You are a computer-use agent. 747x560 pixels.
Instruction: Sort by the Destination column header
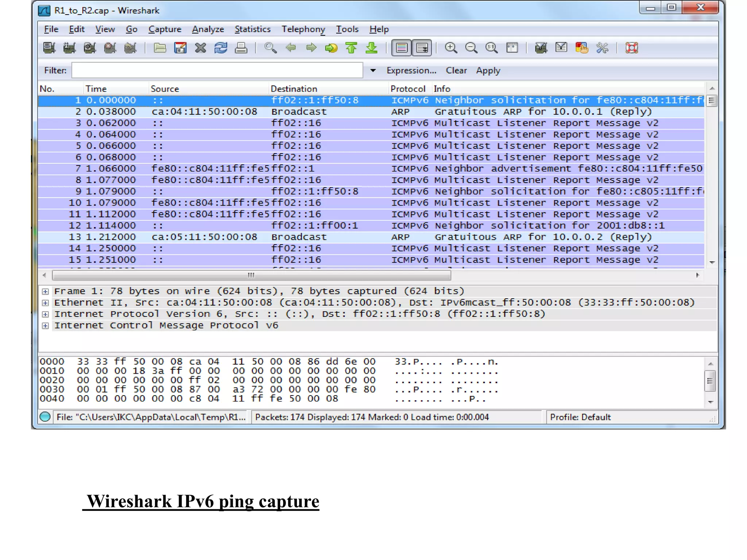[x=329, y=89]
